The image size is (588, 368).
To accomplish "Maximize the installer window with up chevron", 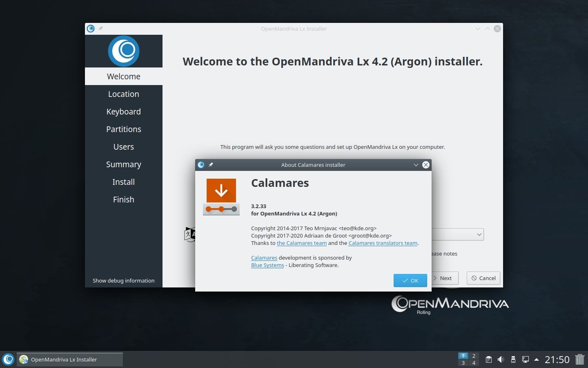I will tap(488, 29).
